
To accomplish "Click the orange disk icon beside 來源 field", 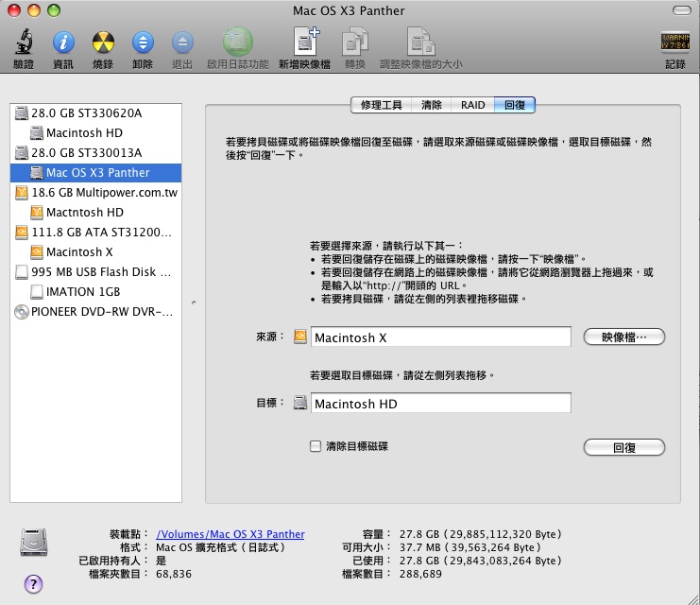I will click(300, 337).
